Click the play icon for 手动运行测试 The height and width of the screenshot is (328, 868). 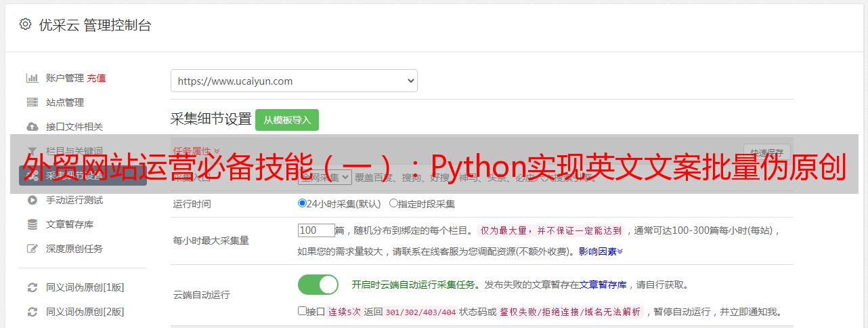tap(32, 200)
